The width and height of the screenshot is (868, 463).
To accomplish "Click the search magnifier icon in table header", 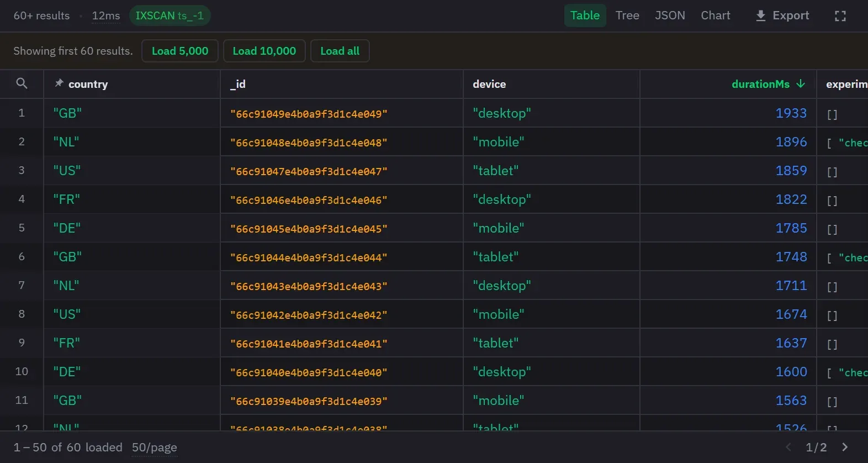I will tap(22, 83).
